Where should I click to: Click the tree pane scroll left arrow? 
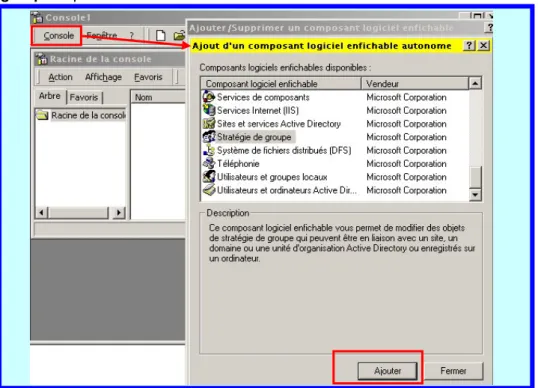click(42, 212)
